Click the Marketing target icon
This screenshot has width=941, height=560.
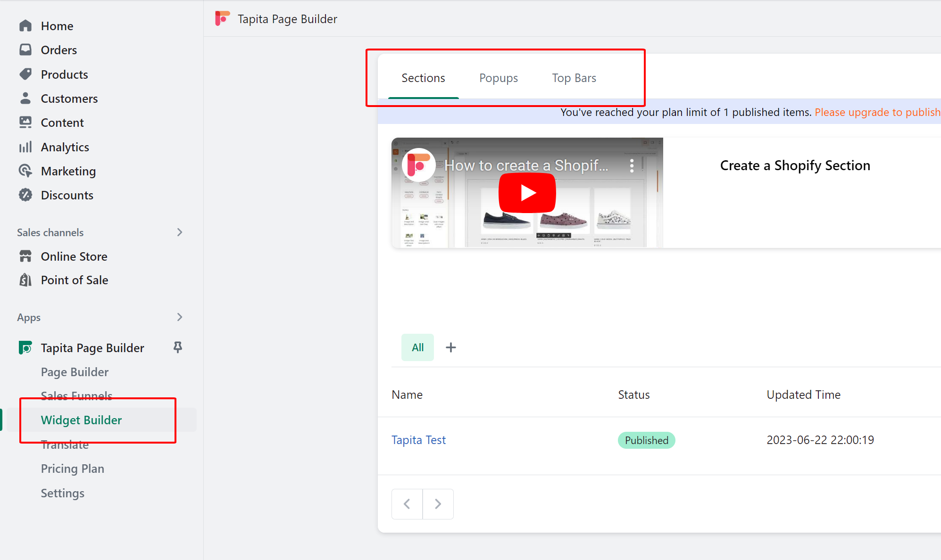(25, 171)
